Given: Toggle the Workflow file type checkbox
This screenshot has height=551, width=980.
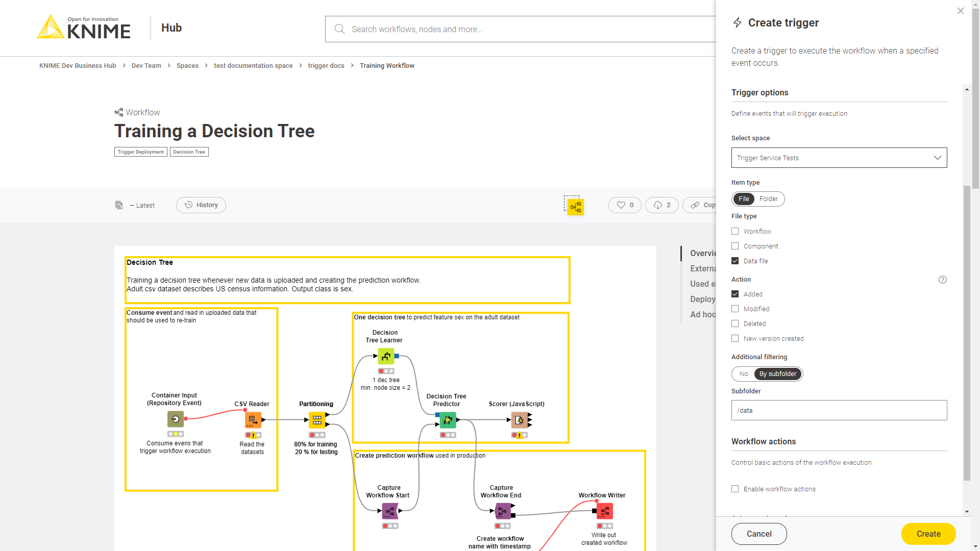Looking at the screenshot, I should (x=735, y=231).
